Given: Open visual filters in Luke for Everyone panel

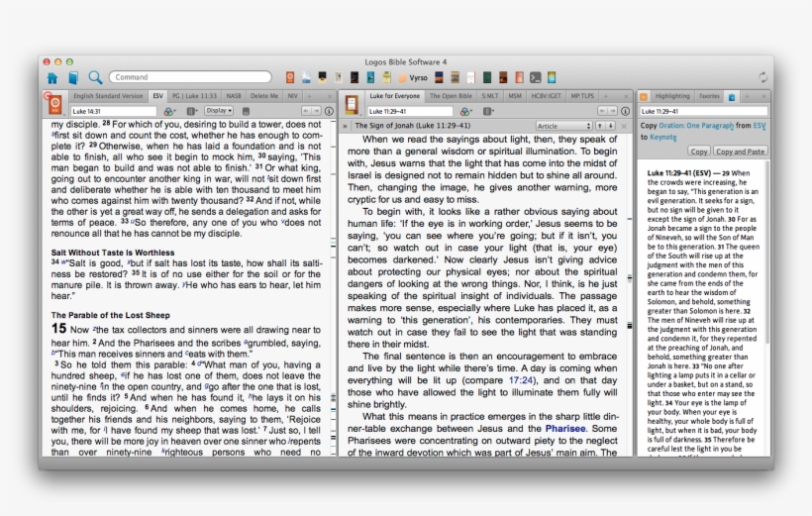Looking at the screenshot, I should click(x=466, y=111).
